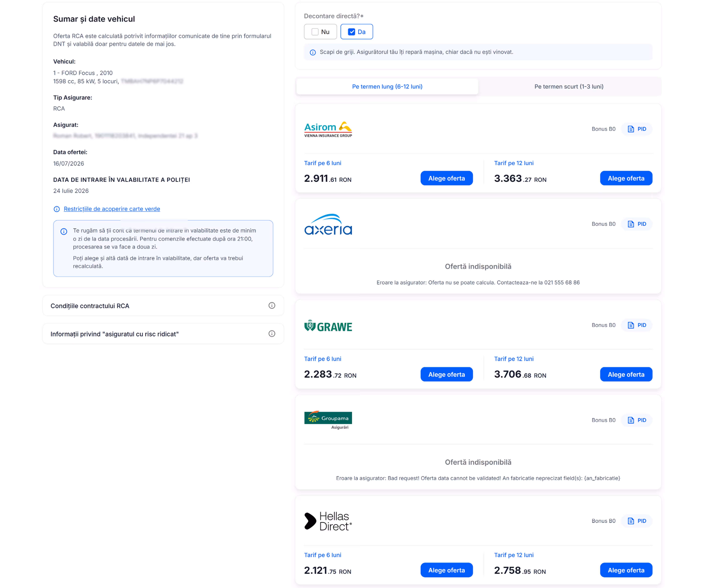Viewport: 704px width, 588px height.
Task: Click the Axeria logo
Action: pos(328,224)
